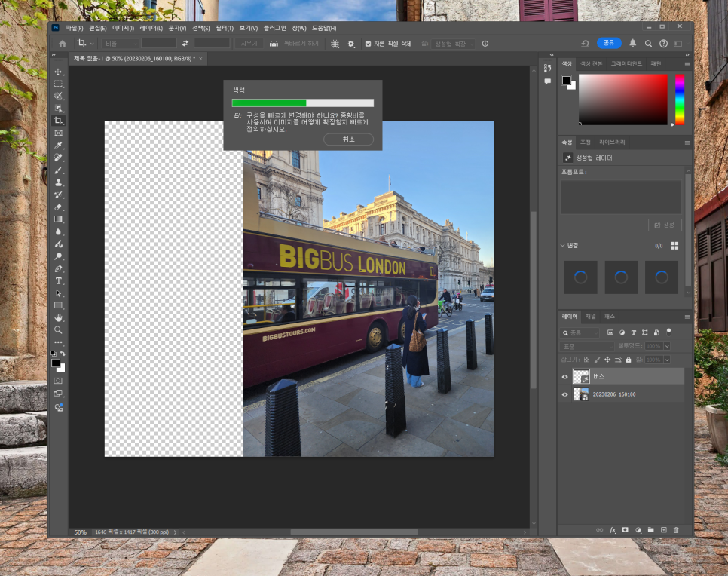Select the Eyedropper tool

58,146
